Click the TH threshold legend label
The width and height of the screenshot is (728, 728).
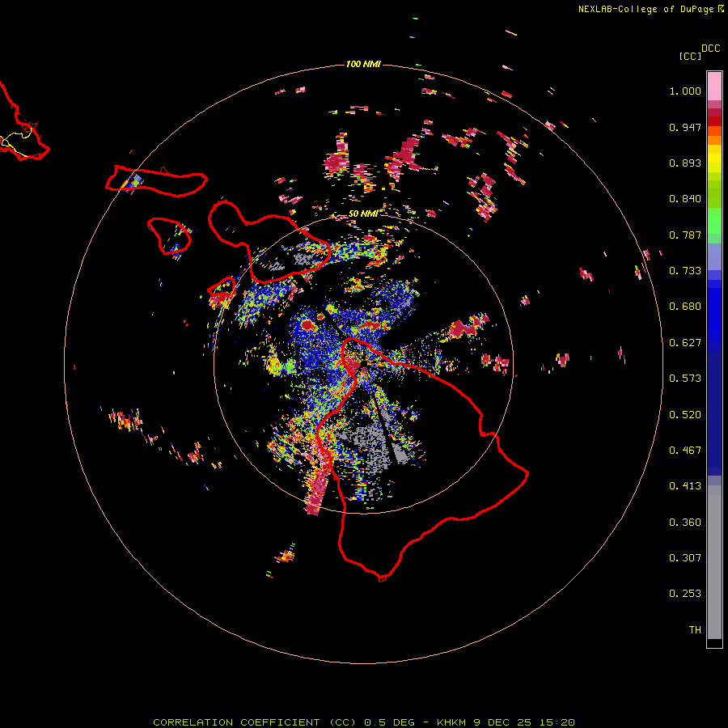coord(695,630)
